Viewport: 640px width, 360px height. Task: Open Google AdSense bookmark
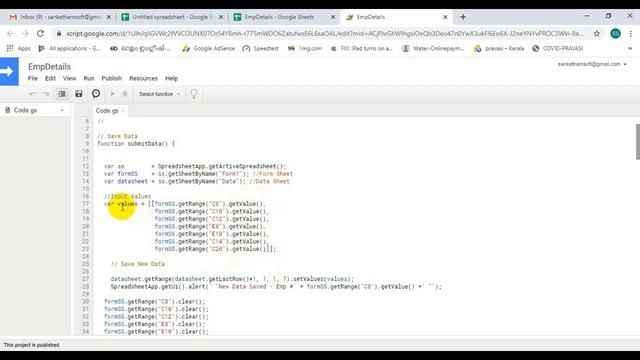pos(209,48)
